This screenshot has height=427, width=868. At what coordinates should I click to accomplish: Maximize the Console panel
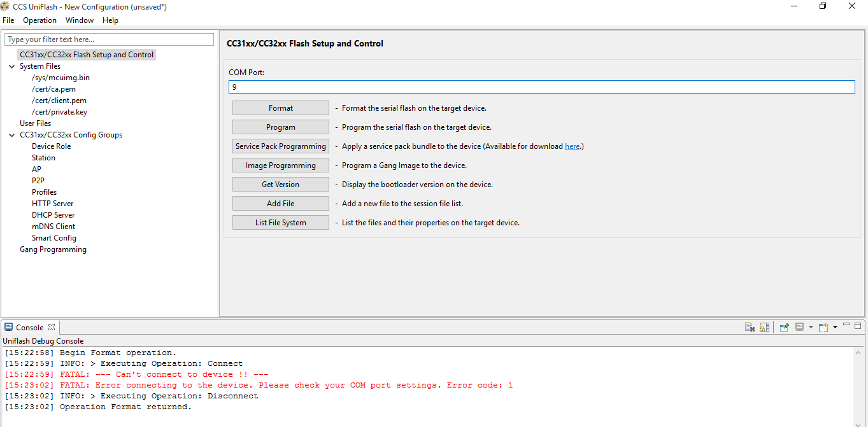[858, 325]
